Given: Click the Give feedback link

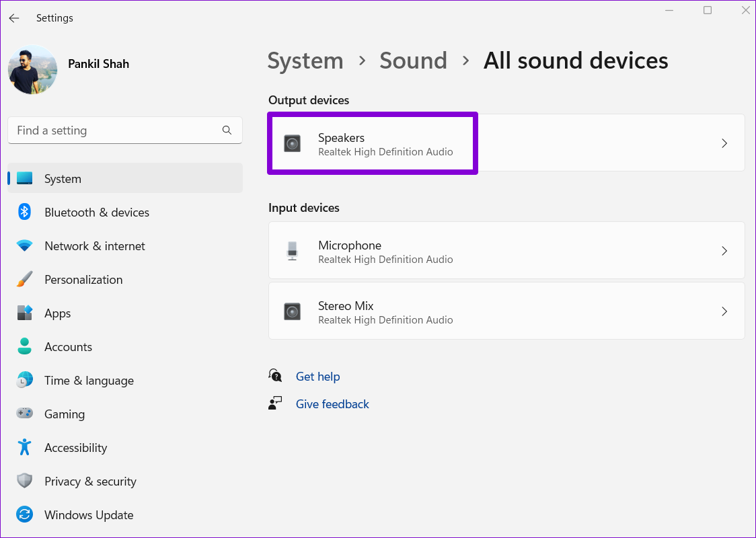Looking at the screenshot, I should tap(332, 404).
